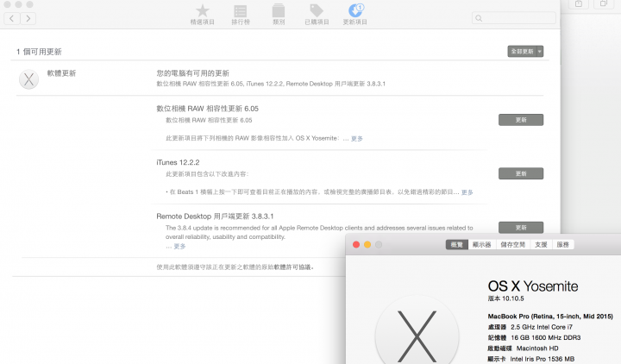The height and width of the screenshot is (364, 621).
Task: Click the share icon in background window
Action: coord(579,3)
